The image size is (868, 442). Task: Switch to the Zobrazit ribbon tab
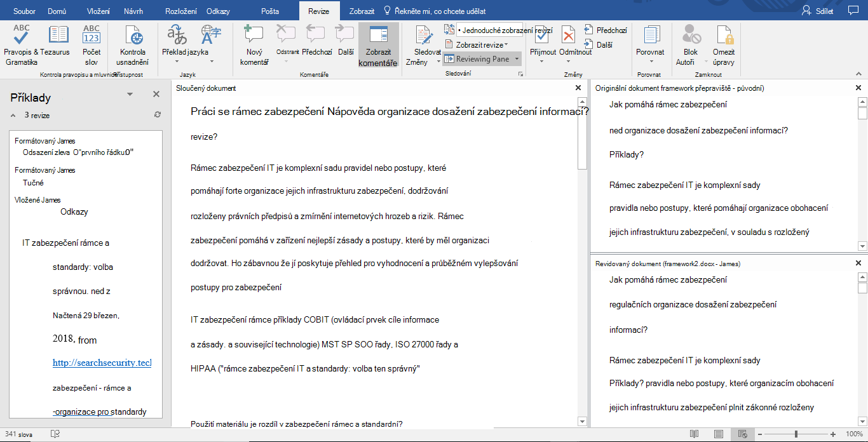tap(362, 11)
